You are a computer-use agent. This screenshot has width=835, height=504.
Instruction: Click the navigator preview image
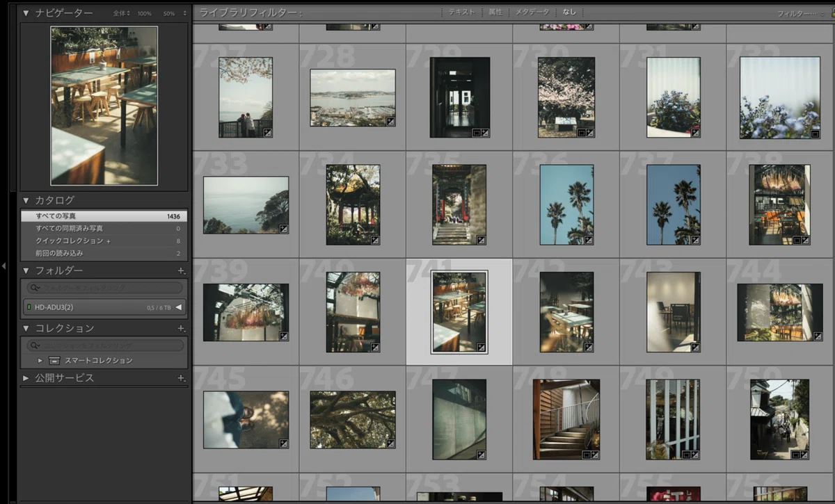coord(104,106)
